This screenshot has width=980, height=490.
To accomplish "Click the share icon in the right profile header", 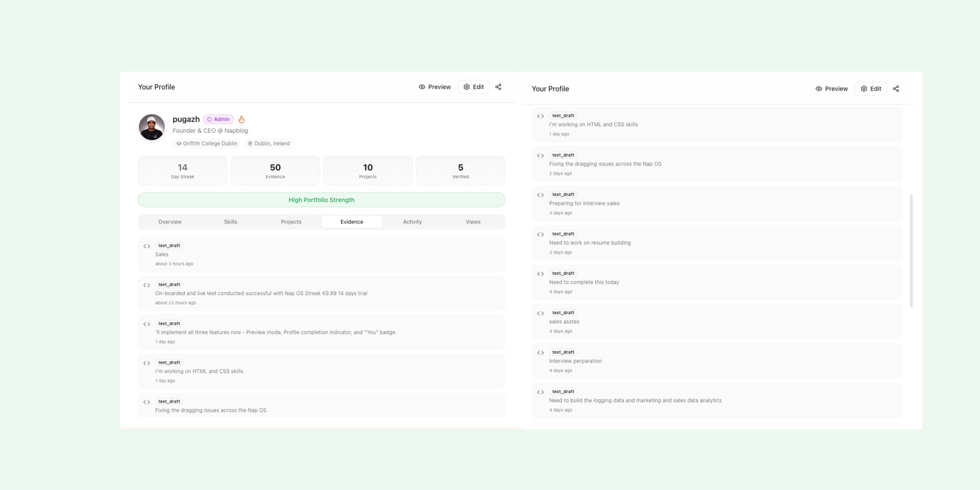I will click(896, 89).
